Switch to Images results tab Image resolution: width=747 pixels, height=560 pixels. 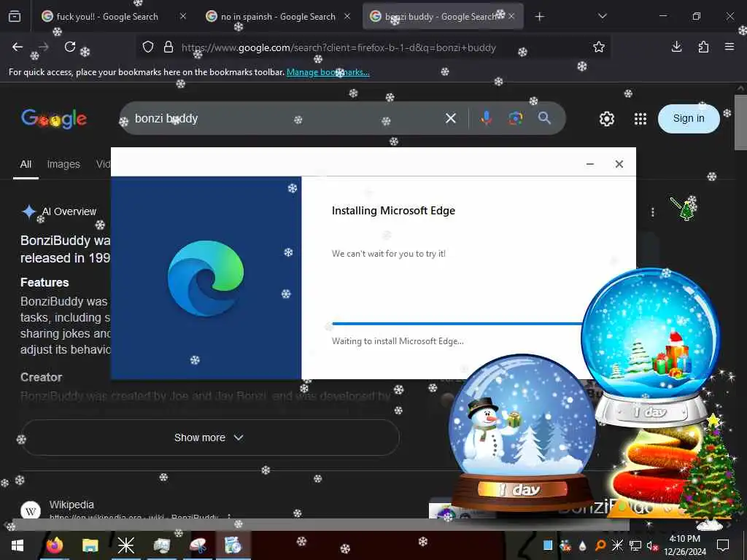pos(63,164)
